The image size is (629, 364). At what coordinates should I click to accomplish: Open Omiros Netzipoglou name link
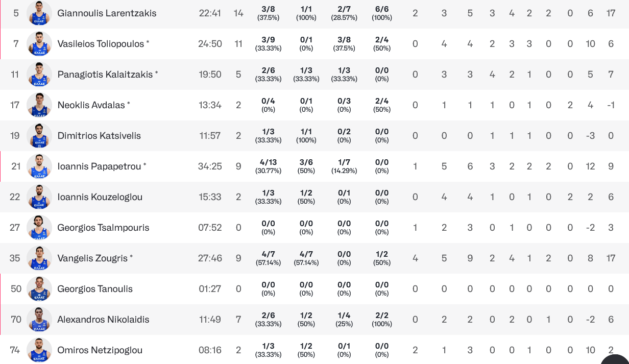pos(100,350)
